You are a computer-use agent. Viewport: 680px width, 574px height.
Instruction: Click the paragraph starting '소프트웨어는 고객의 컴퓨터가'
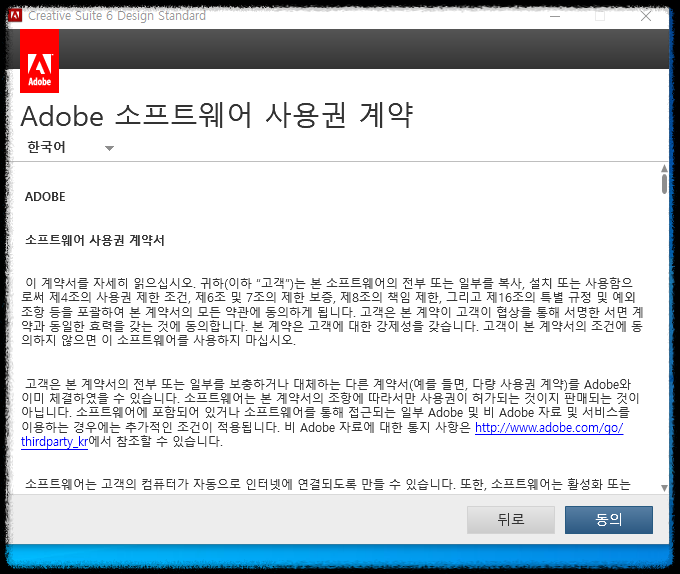point(327,484)
